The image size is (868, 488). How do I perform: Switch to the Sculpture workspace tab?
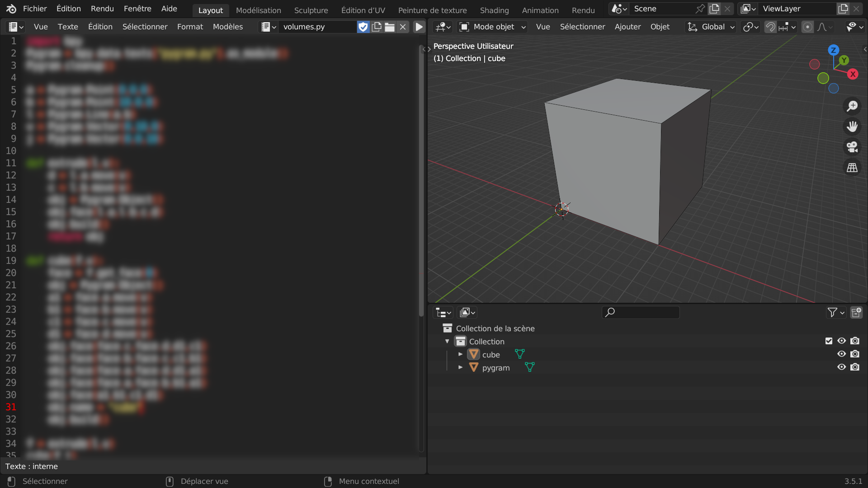(x=311, y=10)
